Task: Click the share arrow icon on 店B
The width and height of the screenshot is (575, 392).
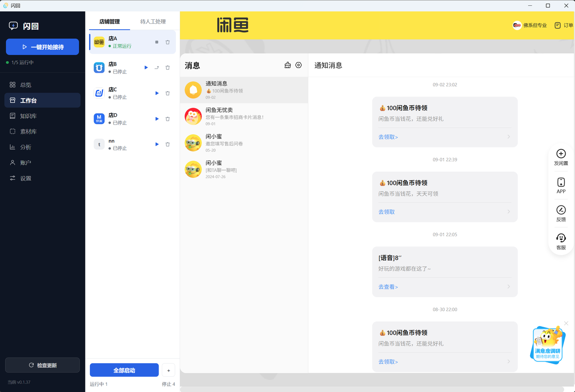Action: (156, 68)
